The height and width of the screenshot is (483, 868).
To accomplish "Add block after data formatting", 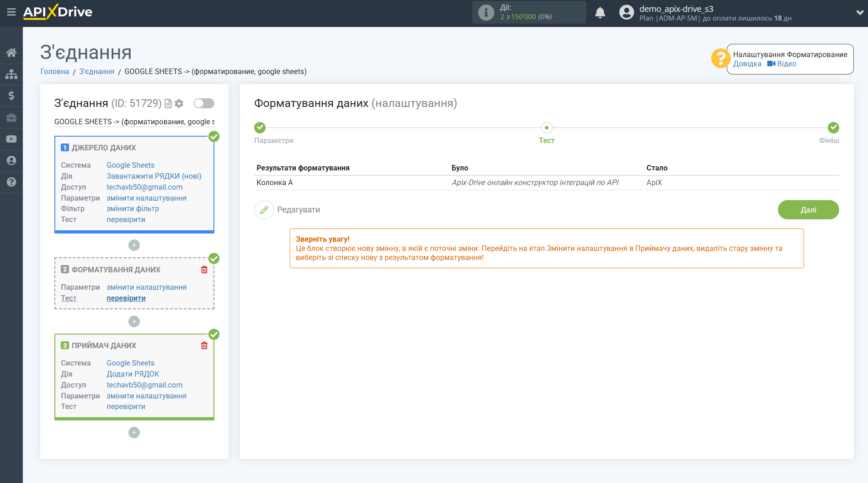I will [x=134, y=322].
